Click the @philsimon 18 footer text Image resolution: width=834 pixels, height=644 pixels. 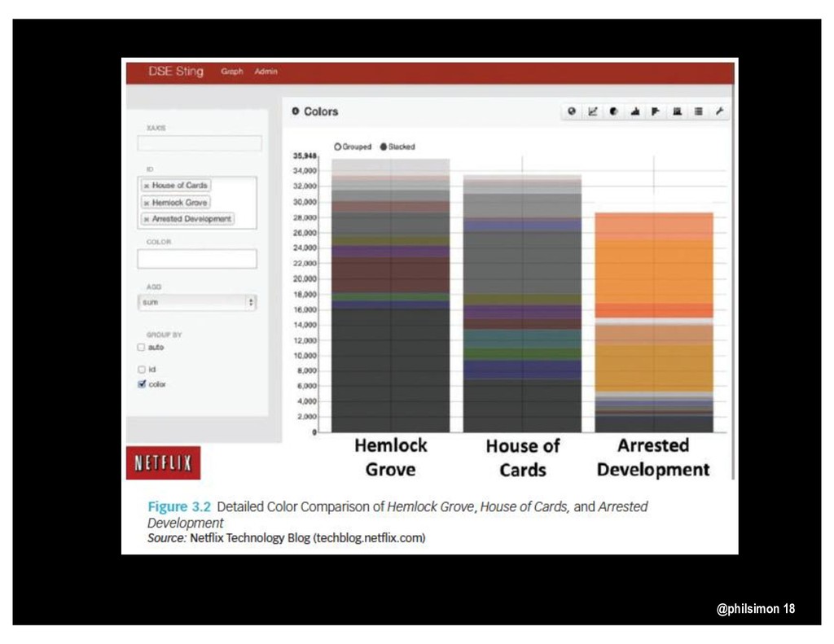click(x=755, y=609)
